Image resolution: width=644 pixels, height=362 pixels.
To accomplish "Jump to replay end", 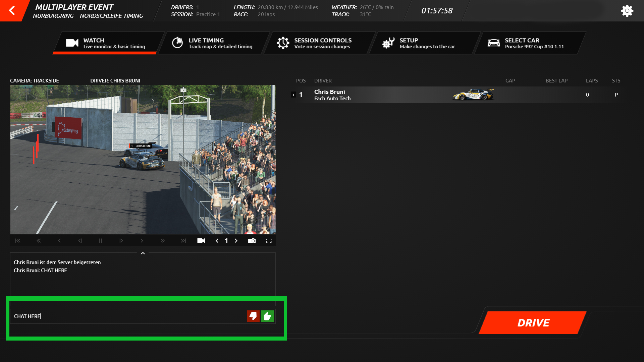I will pos(183,241).
